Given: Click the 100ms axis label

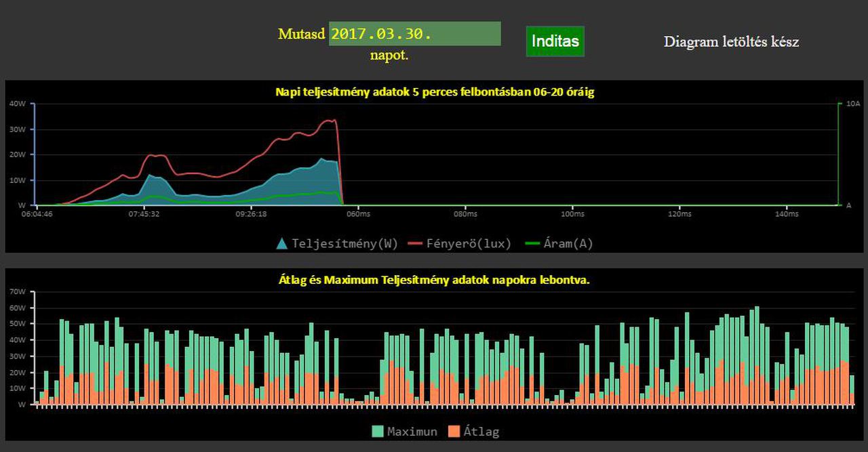Looking at the screenshot, I should 573,214.
